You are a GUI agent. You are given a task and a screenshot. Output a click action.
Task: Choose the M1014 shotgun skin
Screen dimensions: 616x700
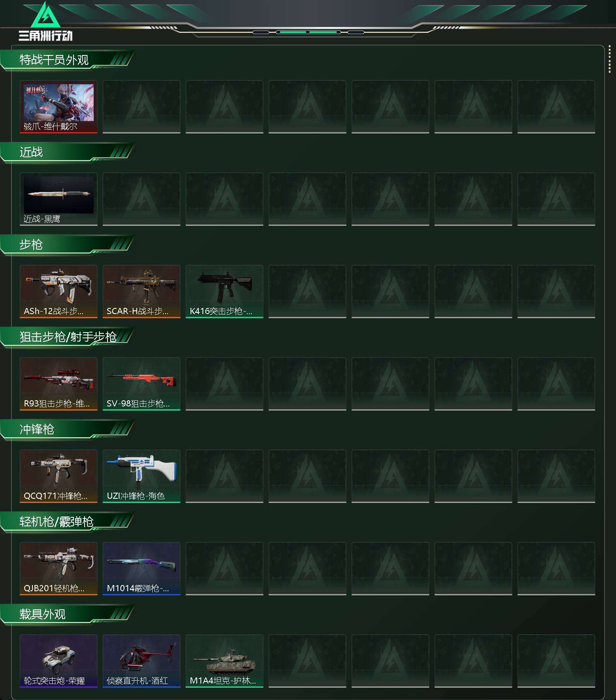point(142,569)
